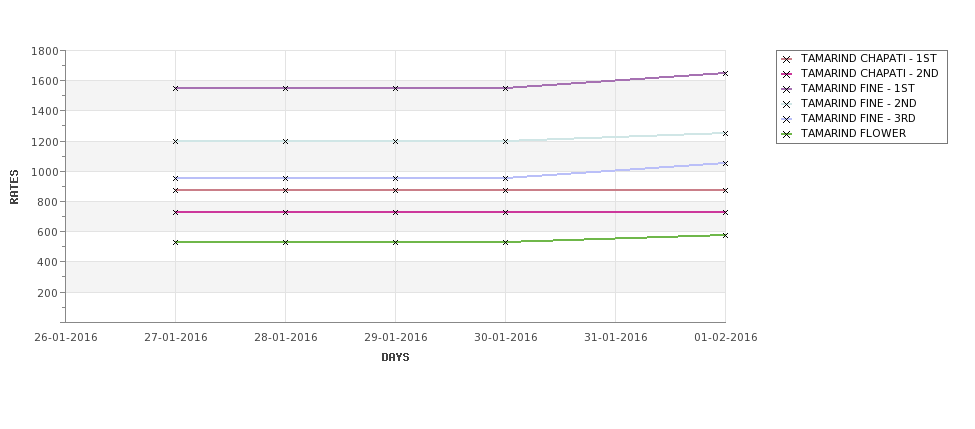Select Tamarind Fine - 1st point on 27-01-2016
Viewport: 975px width, 429px height.
[x=175, y=88]
